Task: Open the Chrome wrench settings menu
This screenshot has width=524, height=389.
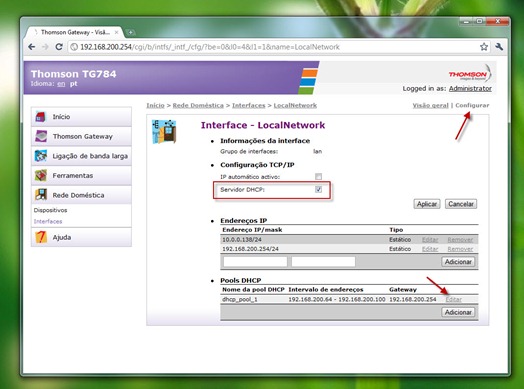Action: (499, 47)
